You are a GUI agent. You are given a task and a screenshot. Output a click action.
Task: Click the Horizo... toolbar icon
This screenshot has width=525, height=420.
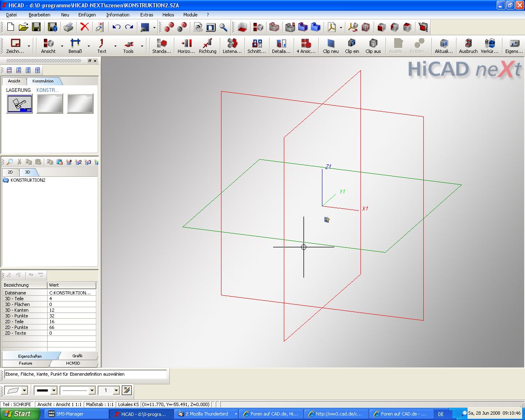click(186, 46)
